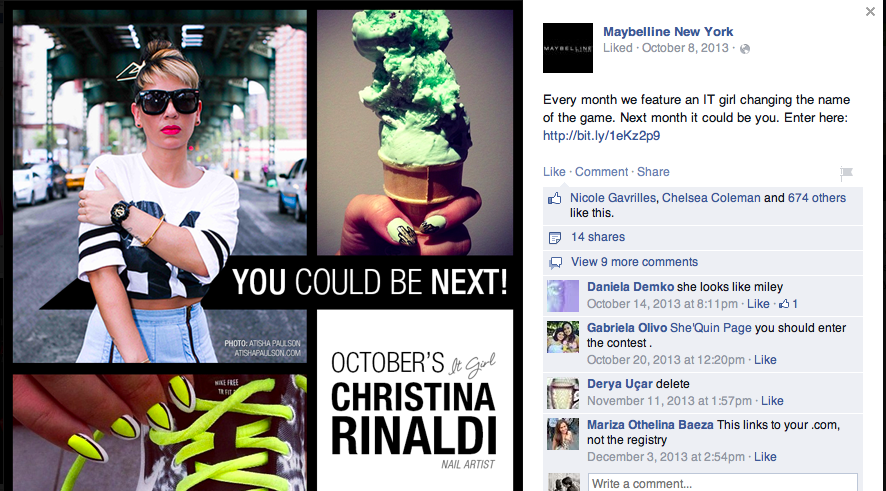Expand View 9 more comments
The image size is (886, 491).
click(634, 262)
